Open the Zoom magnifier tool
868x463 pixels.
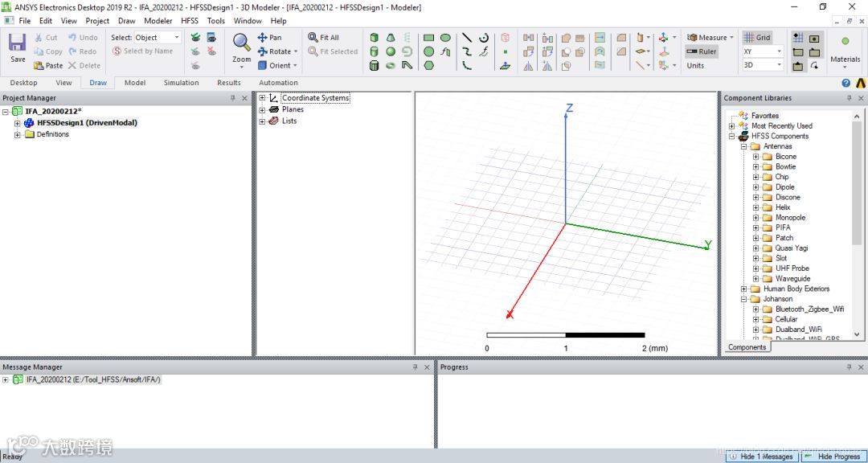pyautogui.click(x=241, y=43)
